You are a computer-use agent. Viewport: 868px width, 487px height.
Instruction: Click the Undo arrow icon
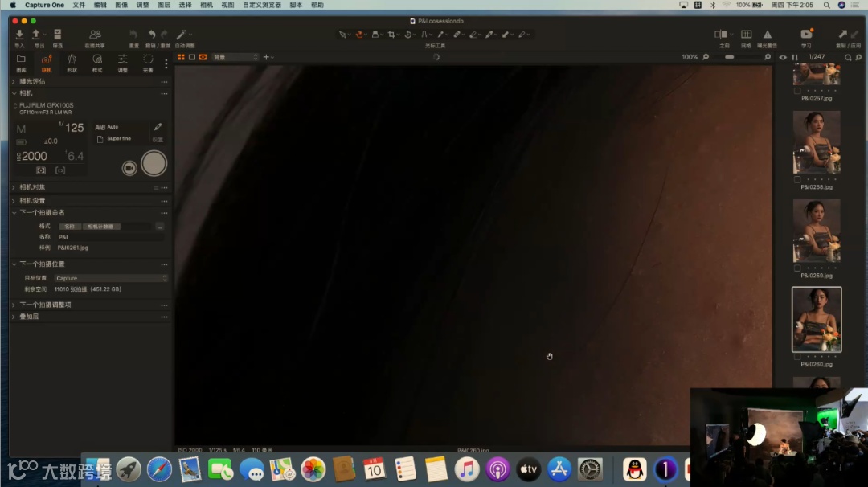tap(152, 35)
